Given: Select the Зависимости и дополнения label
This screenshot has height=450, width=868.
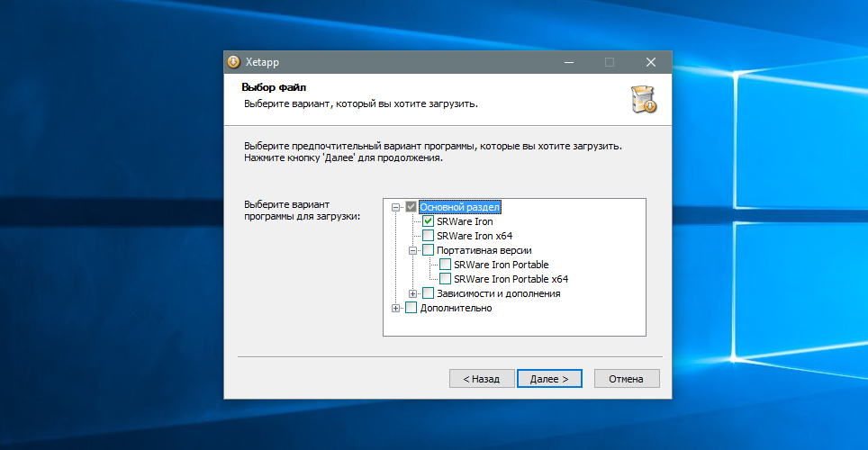Looking at the screenshot, I should point(498,293).
